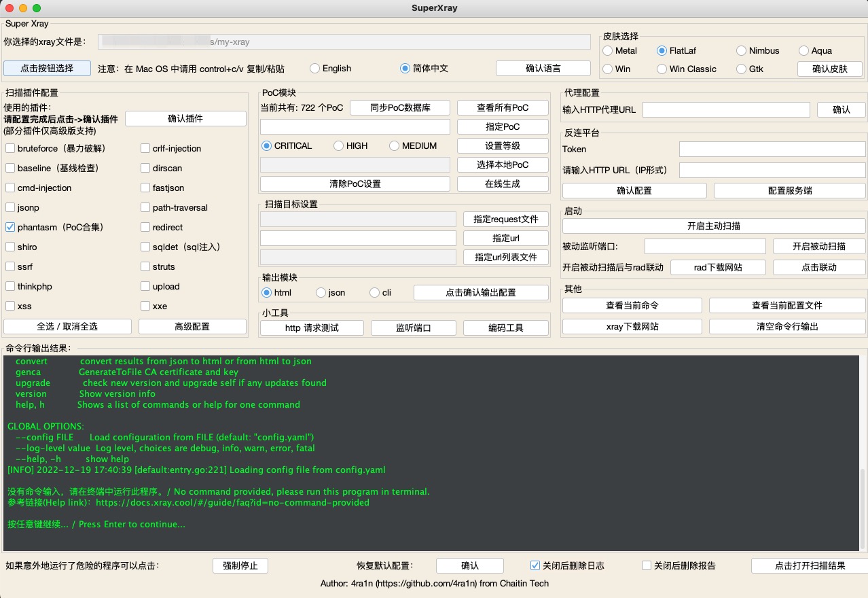Click 指定PoC button
The image size is (868, 598).
coord(503,126)
